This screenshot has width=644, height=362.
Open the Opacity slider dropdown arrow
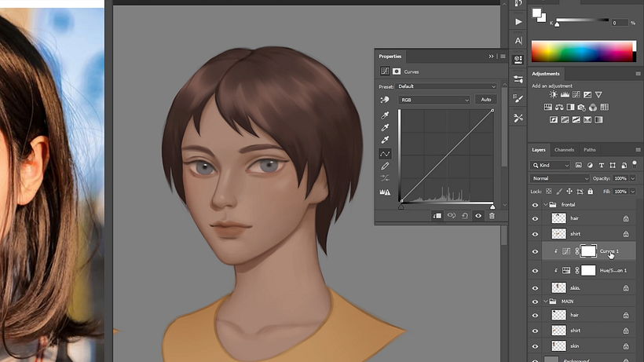click(x=633, y=178)
